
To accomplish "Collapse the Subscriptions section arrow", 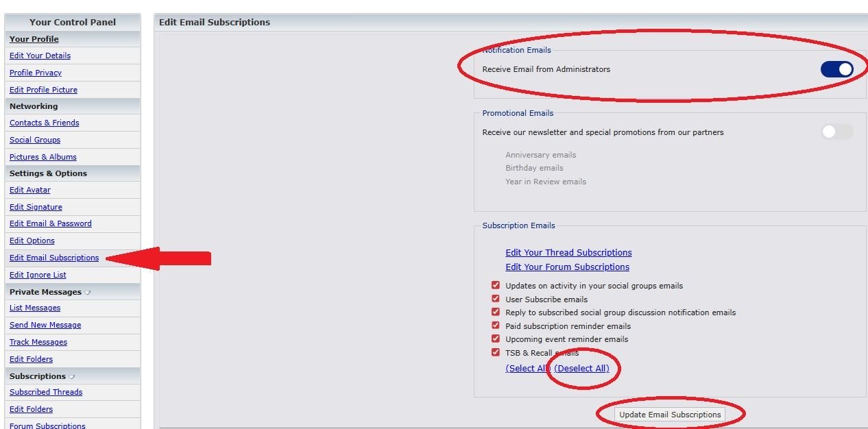I will [72, 377].
